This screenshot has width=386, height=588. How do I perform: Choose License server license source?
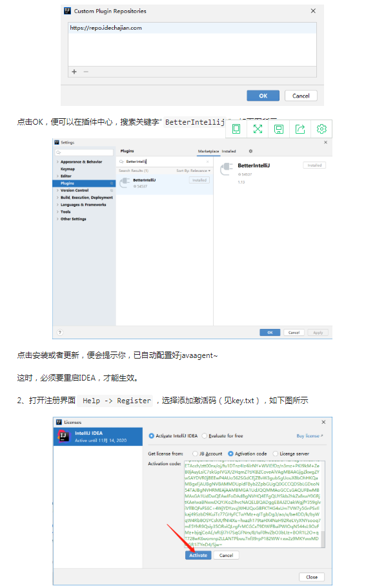pos(276,454)
